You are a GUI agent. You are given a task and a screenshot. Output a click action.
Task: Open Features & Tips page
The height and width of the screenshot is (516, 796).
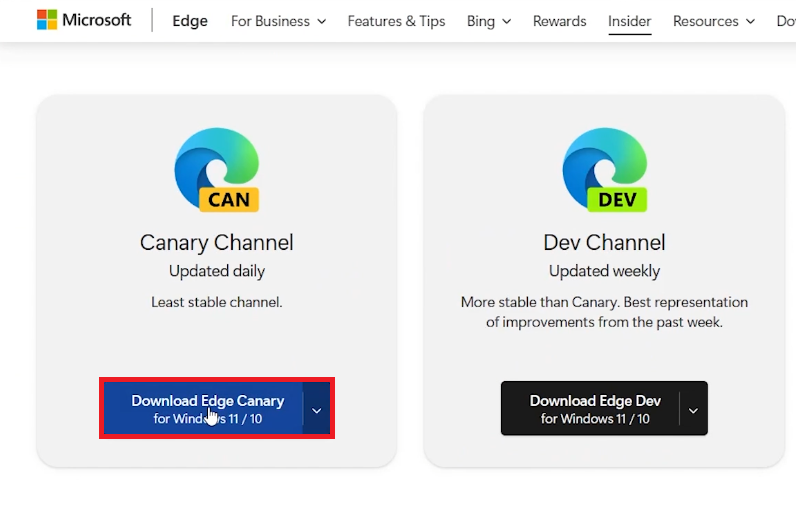(396, 21)
